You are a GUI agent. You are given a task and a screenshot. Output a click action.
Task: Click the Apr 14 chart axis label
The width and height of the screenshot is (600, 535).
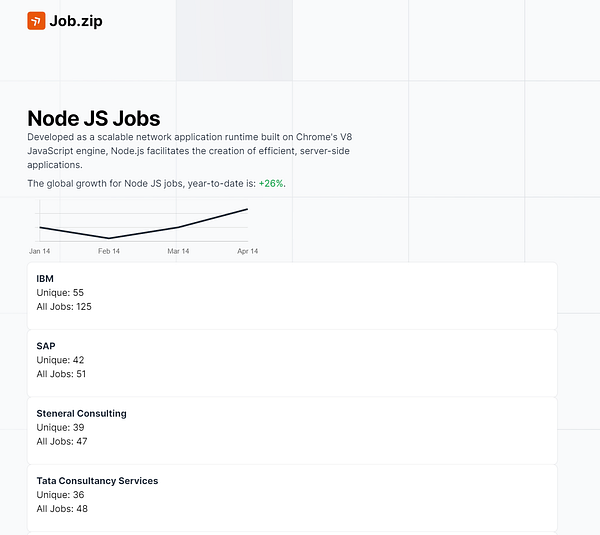tap(247, 251)
